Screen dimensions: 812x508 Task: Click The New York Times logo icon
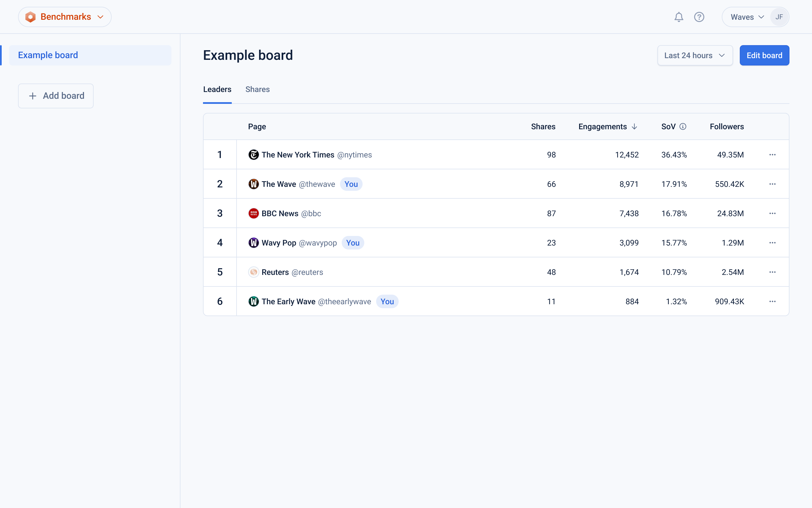(253, 155)
